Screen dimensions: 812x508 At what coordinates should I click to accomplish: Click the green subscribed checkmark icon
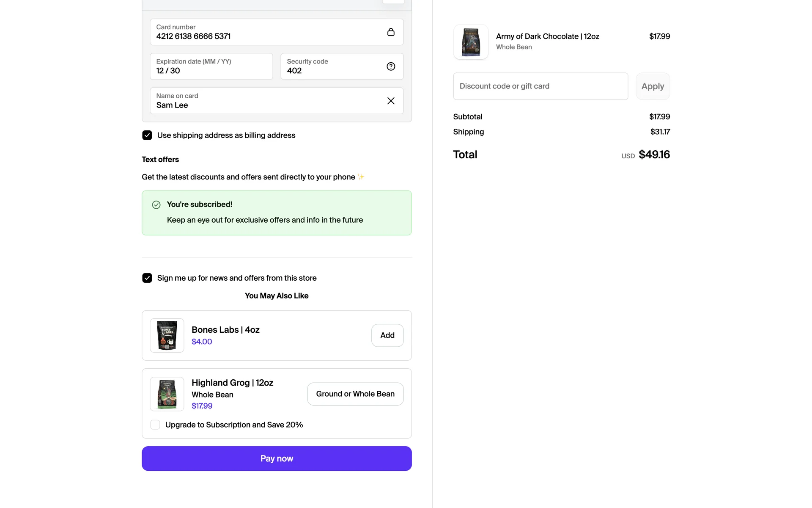156,205
